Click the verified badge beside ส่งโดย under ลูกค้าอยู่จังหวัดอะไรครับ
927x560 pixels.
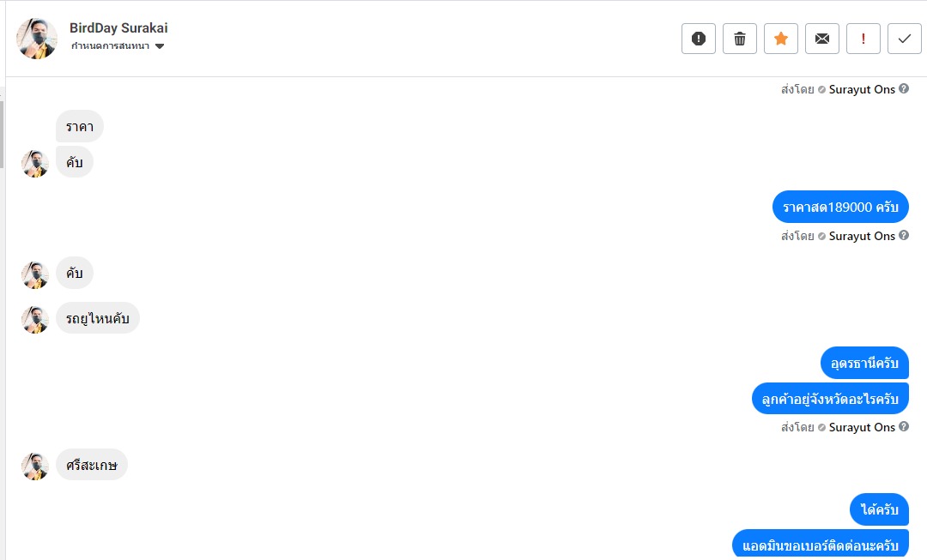[x=821, y=427]
